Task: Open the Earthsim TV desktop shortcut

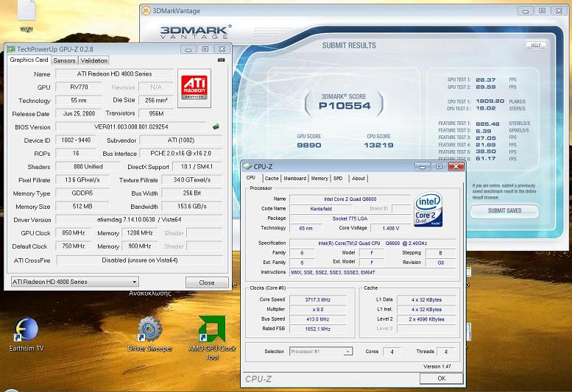Action: (27, 335)
